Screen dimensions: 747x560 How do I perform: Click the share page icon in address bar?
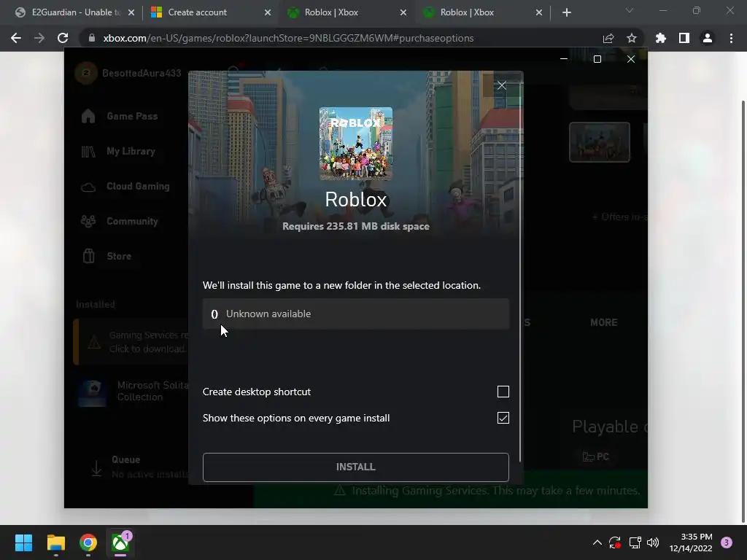(x=608, y=38)
